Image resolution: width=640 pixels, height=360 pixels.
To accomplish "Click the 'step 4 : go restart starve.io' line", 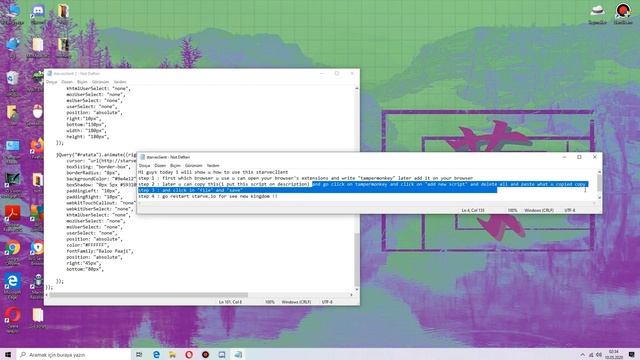I will coord(208,196).
